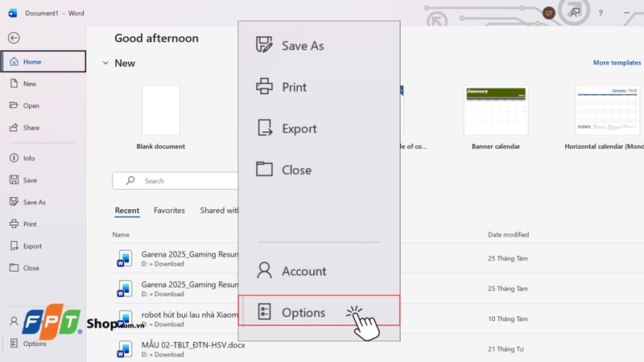Click into the Search documents field
The image size is (644, 362).
click(x=175, y=180)
